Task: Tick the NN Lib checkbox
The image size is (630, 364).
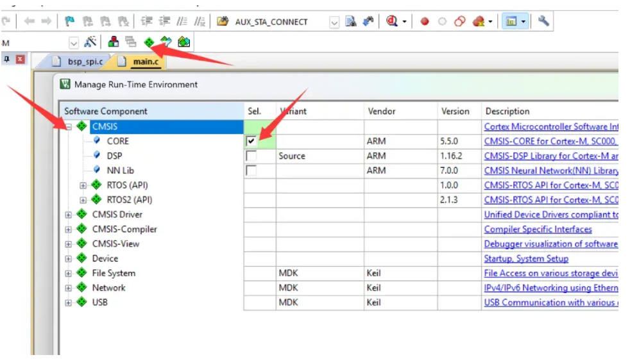Action: 251,170
